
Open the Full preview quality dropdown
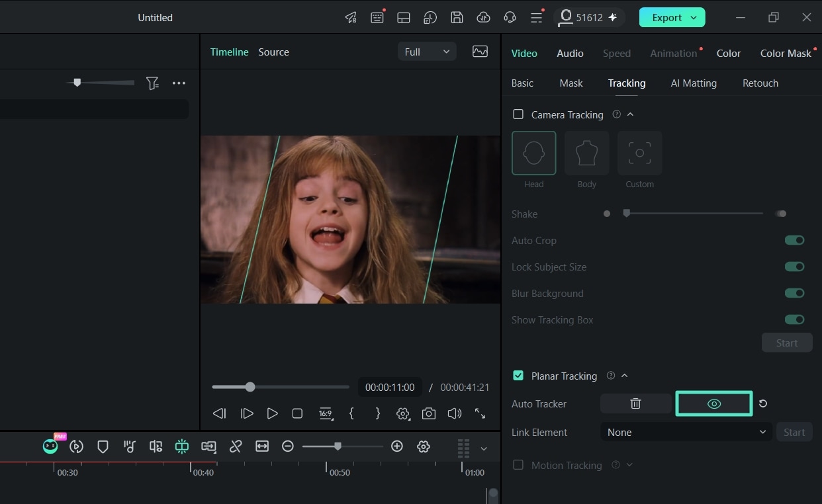427,52
